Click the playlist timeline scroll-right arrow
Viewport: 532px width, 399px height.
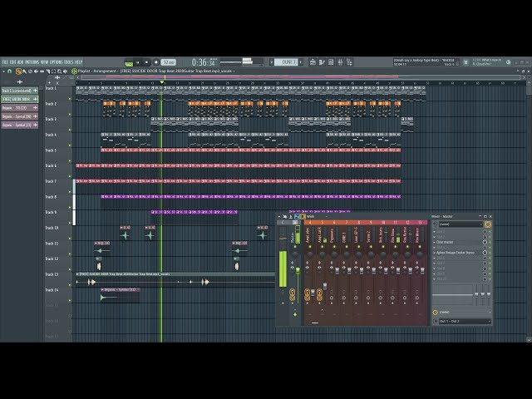524,77
